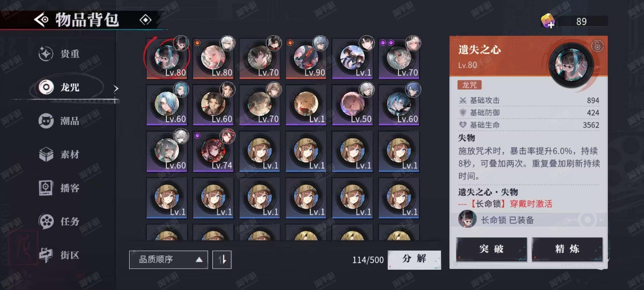
Task: Add currency with the gem plus icon
Action: click(548, 21)
